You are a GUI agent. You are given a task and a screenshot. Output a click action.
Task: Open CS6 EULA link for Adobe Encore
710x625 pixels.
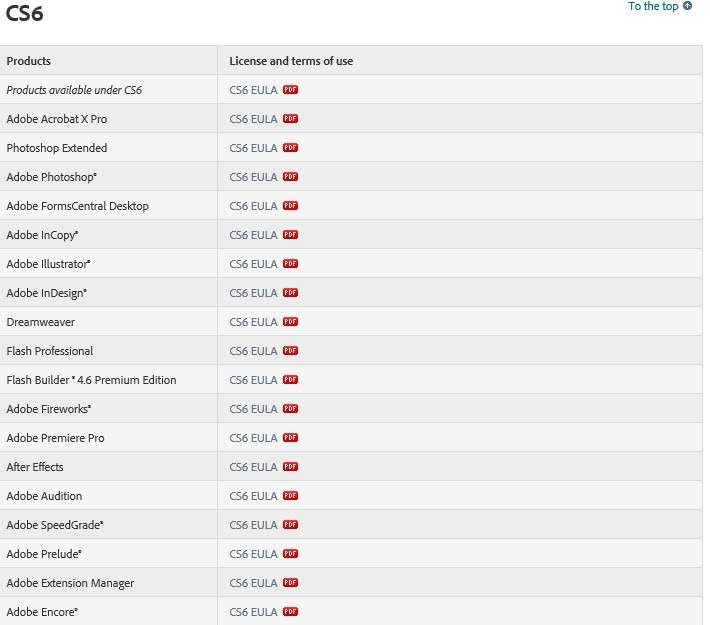click(x=253, y=612)
